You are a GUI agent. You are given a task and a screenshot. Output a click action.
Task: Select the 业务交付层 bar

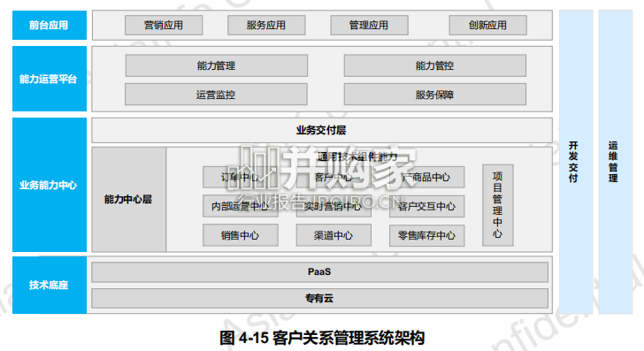(322, 130)
